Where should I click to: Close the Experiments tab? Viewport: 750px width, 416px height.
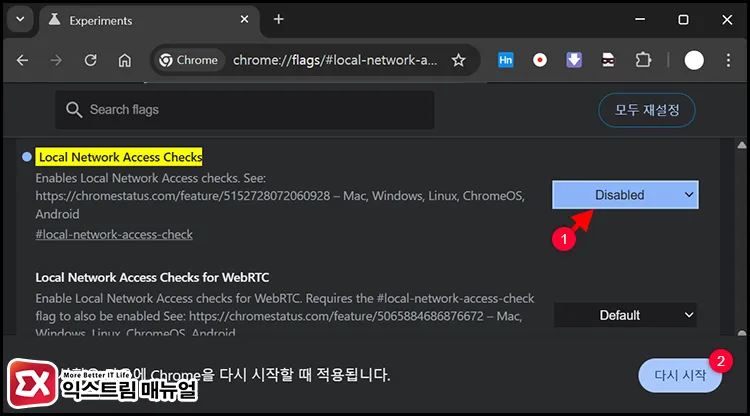pos(244,19)
